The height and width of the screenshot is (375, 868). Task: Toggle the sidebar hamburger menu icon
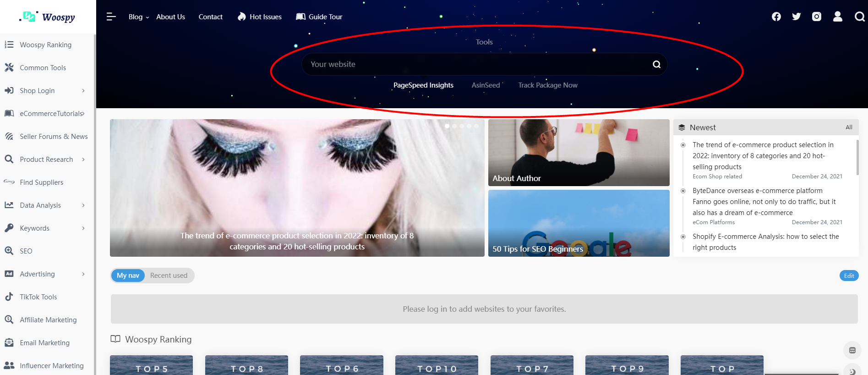(111, 17)
